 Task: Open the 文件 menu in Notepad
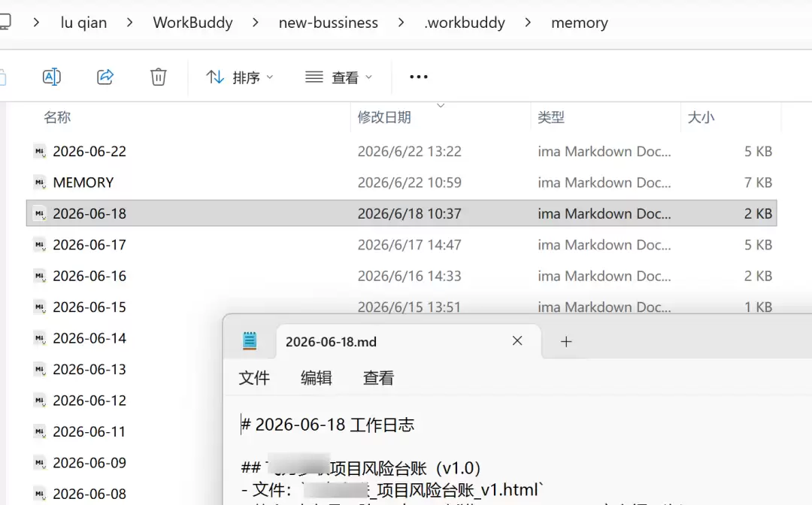tap(254, 378)
